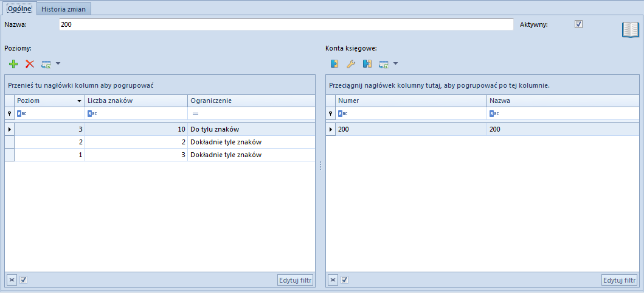
Task: Click export icon in Konta księgowe toolbar
Action: 384,64
